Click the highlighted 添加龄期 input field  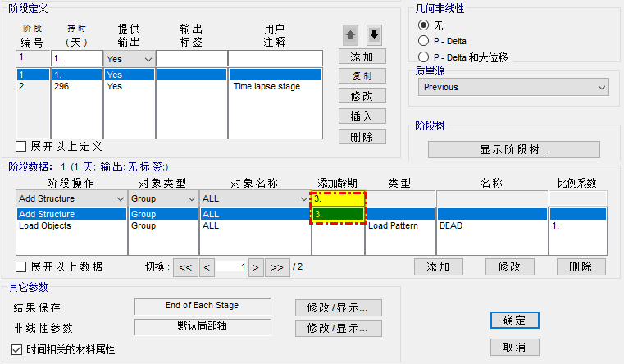tap(336, 198)
